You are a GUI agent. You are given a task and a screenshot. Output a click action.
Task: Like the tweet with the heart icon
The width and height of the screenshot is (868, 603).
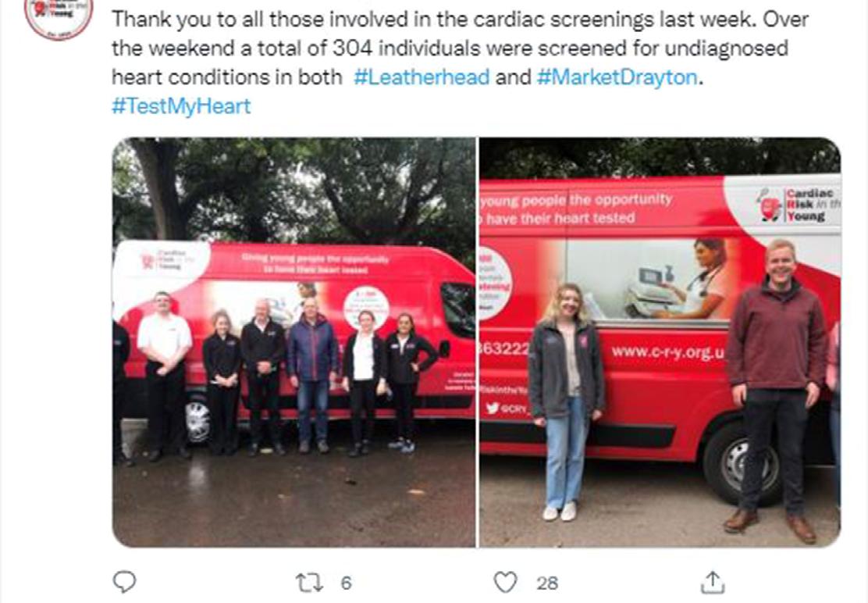click(x=505, y=583)
